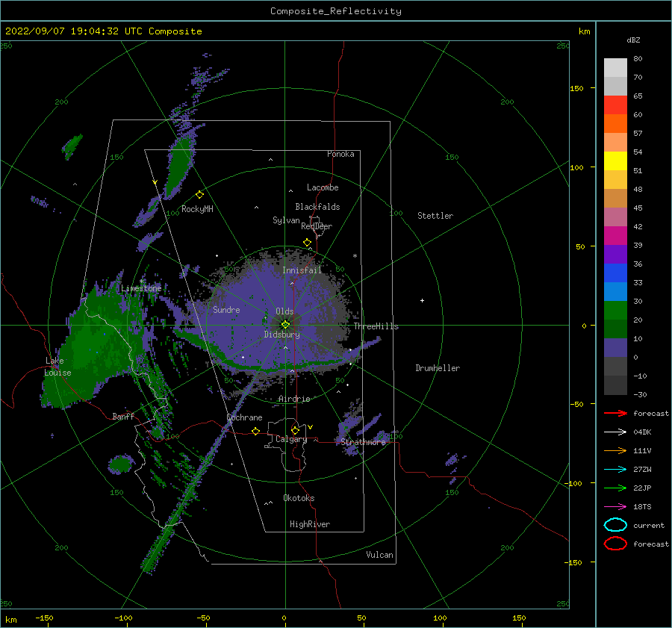Click the white 04DK arrow in legend
The height and width of the screenshot is (628, 672).
pyautogui.click(x=615, y=432)
